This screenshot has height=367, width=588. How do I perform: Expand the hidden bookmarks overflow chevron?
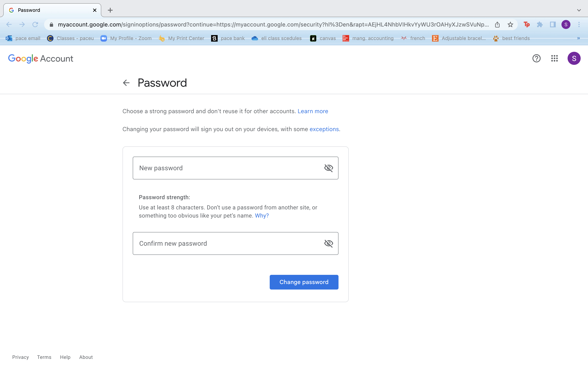(x=579, y=38)
